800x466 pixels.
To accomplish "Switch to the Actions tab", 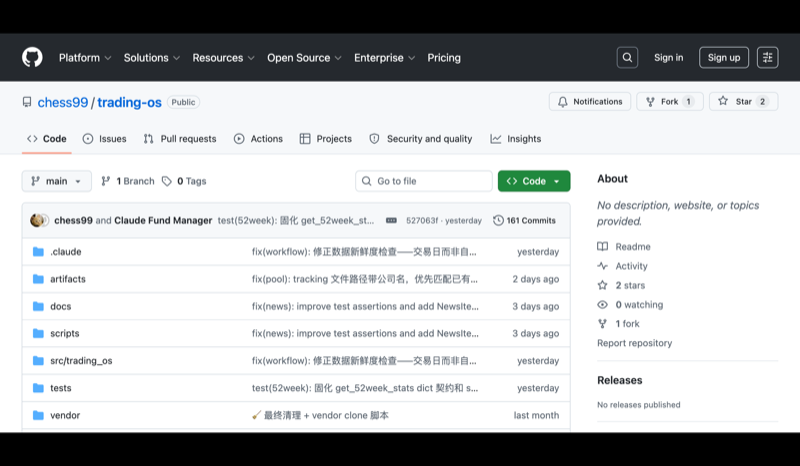I will point(258,139).
